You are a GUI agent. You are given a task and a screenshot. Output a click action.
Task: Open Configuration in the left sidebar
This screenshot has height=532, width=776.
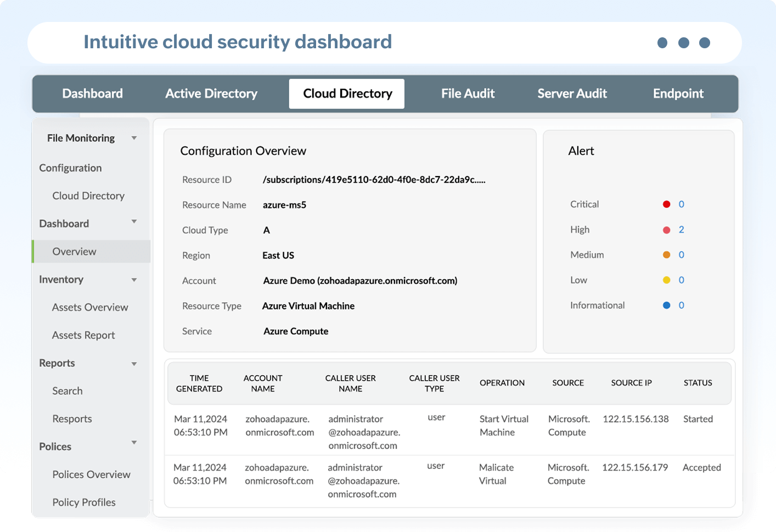pos(70,168)
